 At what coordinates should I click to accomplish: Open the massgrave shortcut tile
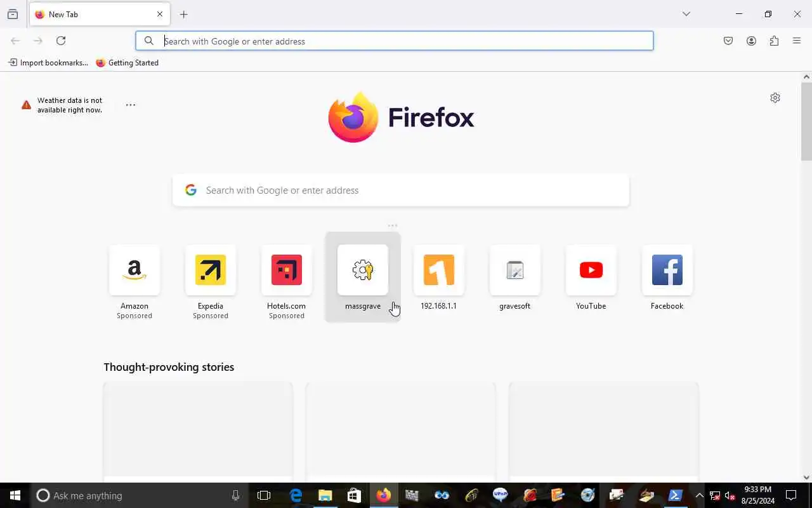point(363,277)
